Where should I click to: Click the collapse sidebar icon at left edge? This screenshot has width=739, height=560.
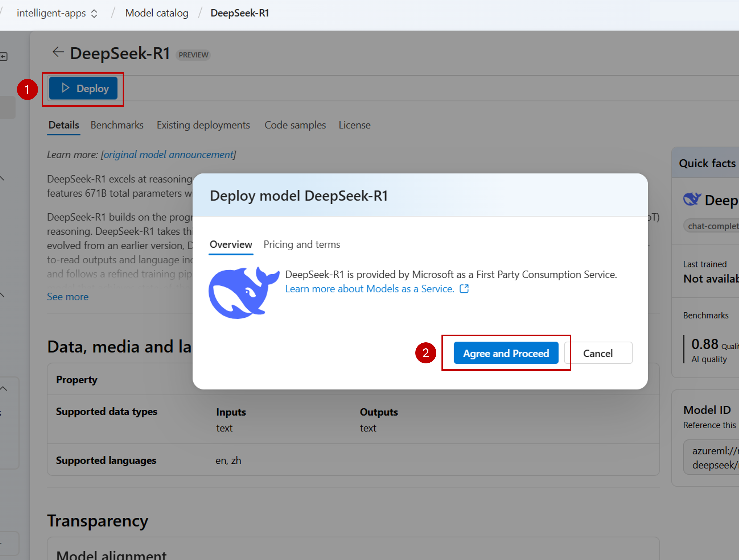(x=4, y=57)
